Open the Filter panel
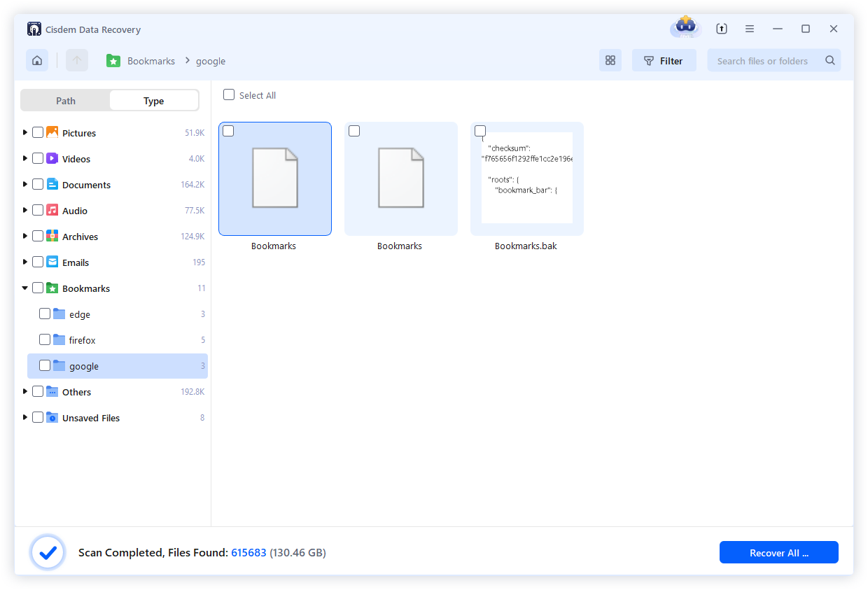This screenshot has width=868, height=590. tap(664, 60)
